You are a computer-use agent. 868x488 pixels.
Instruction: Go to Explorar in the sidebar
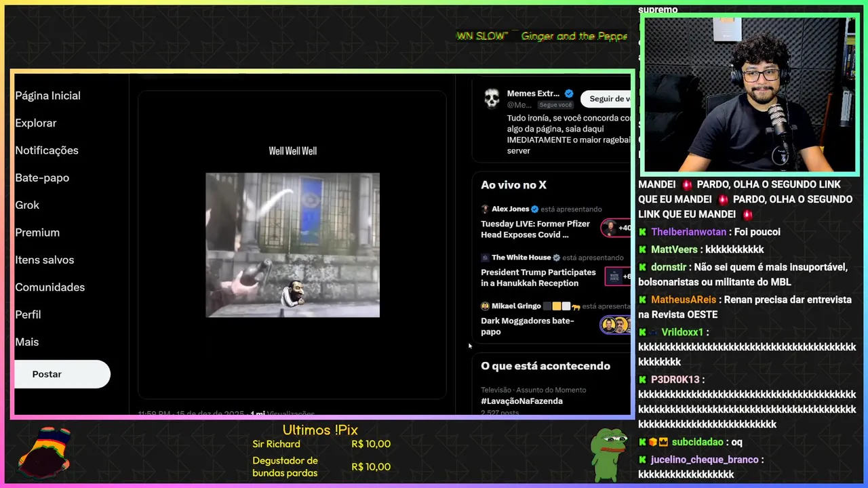coord(36,123)
